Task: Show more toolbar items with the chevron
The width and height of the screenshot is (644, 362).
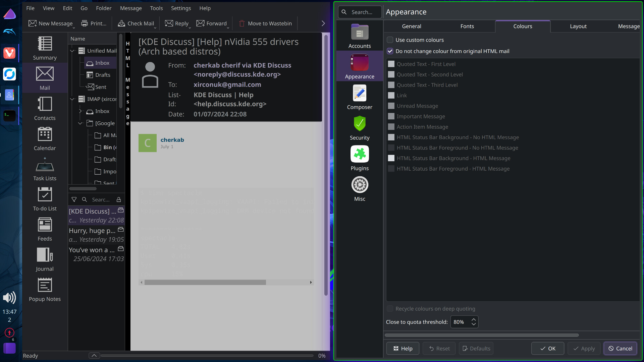Action: pyautogui.click(x=323, y=23)
